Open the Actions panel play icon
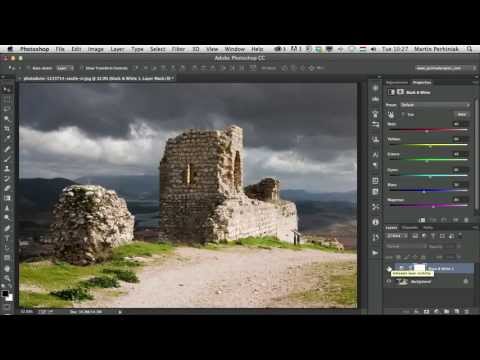Viewport: 480px width, 360px height. pos(375,253)
